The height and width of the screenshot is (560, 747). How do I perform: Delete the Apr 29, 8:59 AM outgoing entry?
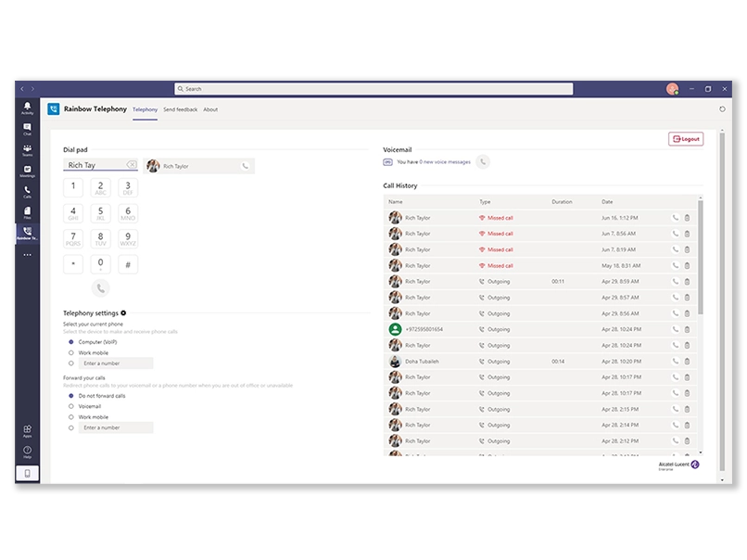[x=687, y=282]
